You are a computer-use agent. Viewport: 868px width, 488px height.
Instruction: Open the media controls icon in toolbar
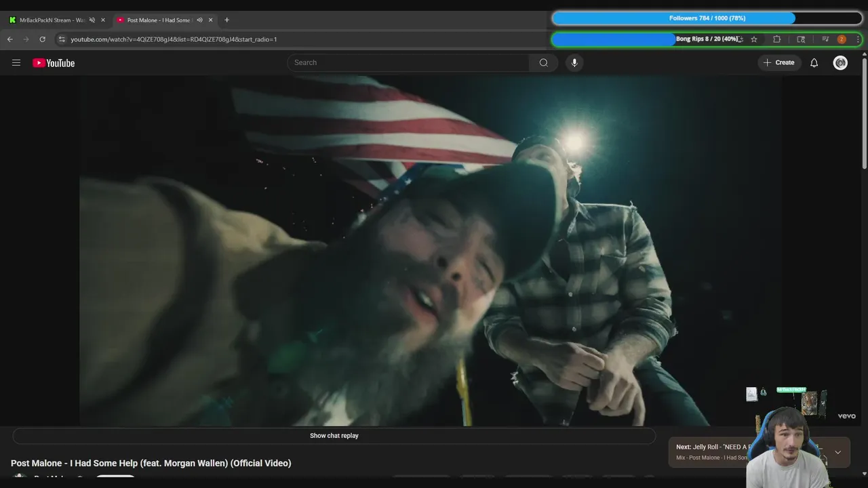point(825,39)
